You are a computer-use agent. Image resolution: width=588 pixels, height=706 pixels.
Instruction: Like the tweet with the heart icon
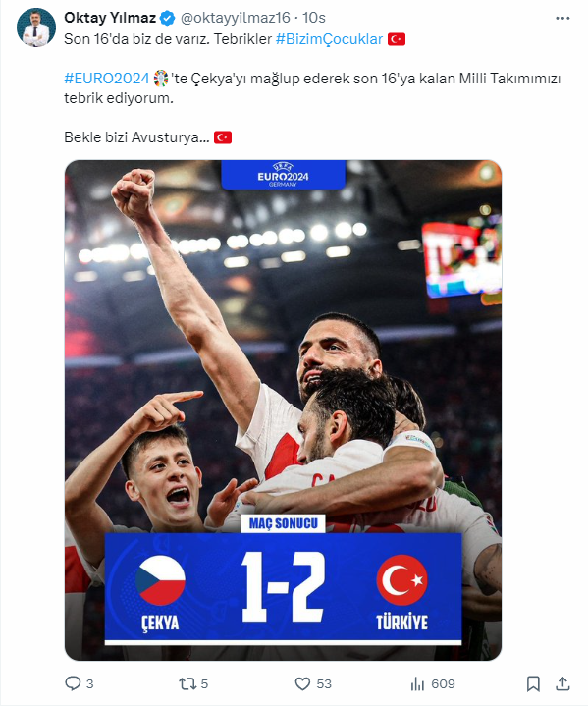(302, 684)
